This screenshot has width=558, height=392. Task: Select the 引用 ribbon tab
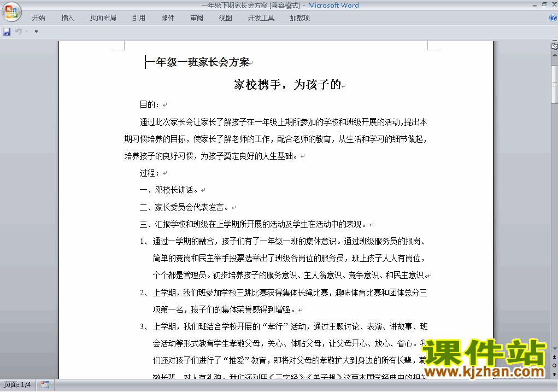(139, 18)
